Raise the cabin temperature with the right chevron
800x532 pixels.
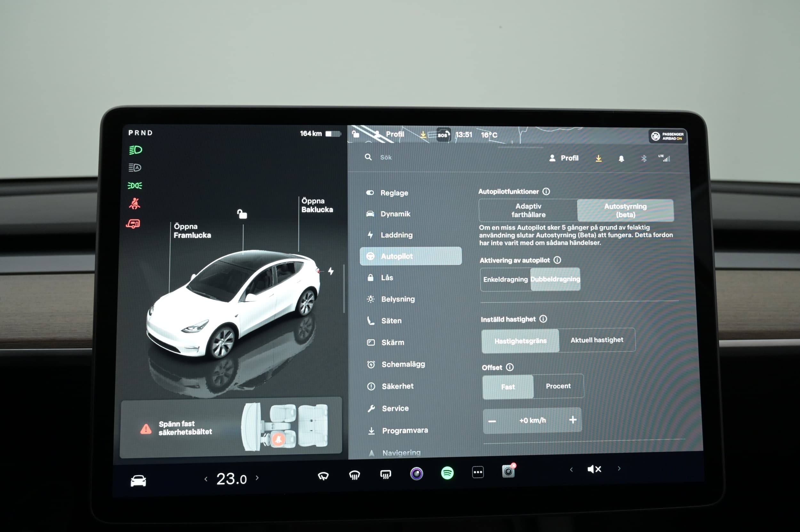(x=257, y=478)
